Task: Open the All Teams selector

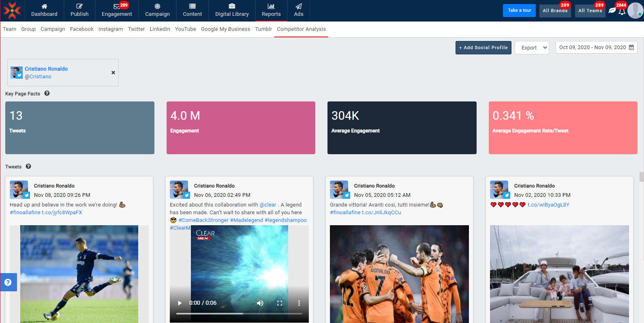Action: [x=590, y=11]
